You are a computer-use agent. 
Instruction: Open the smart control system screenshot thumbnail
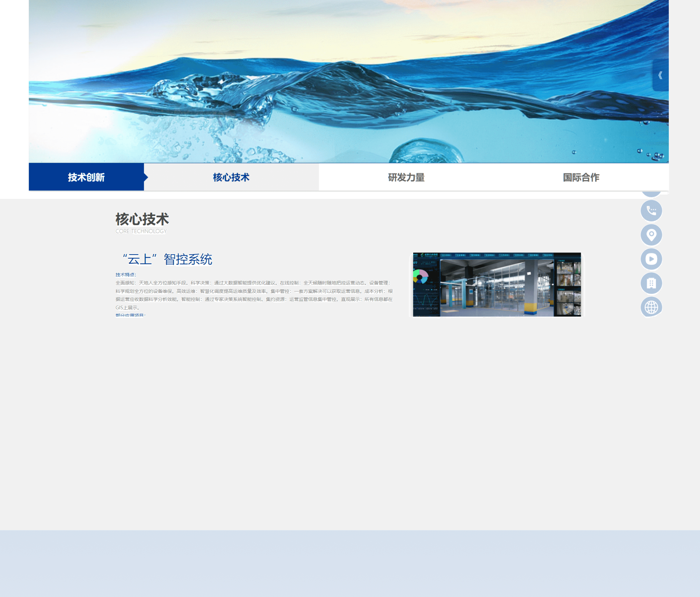click(x=497, y=284)
